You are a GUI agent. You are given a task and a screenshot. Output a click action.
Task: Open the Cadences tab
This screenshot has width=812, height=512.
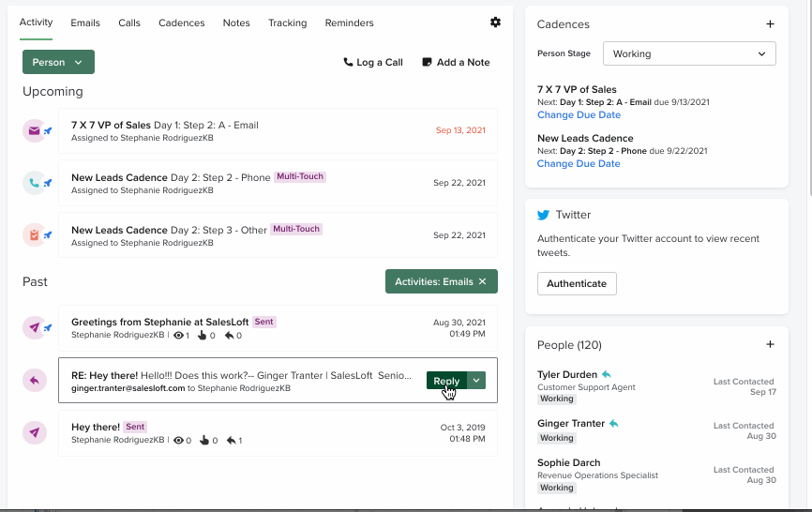tap(182, 23)
